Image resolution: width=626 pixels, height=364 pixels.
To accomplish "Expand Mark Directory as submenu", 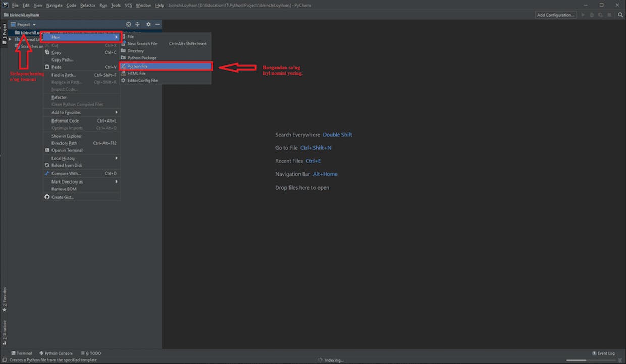I will tap(81, 182).
